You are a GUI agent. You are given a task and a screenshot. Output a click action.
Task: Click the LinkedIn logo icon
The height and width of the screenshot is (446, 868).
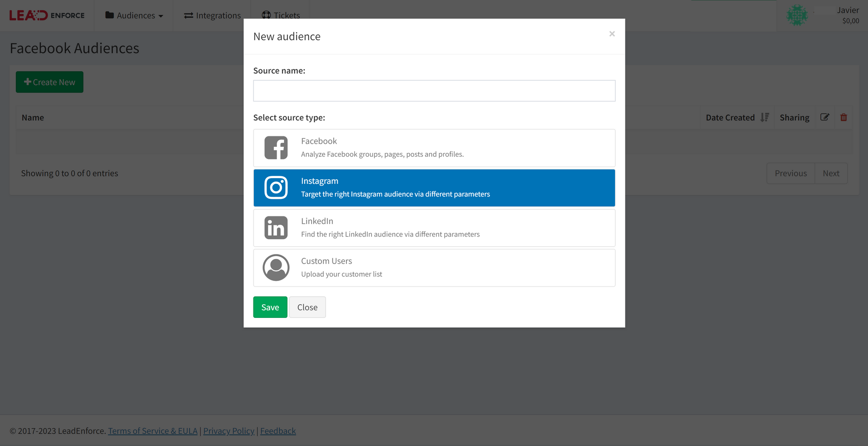point(276,228)
